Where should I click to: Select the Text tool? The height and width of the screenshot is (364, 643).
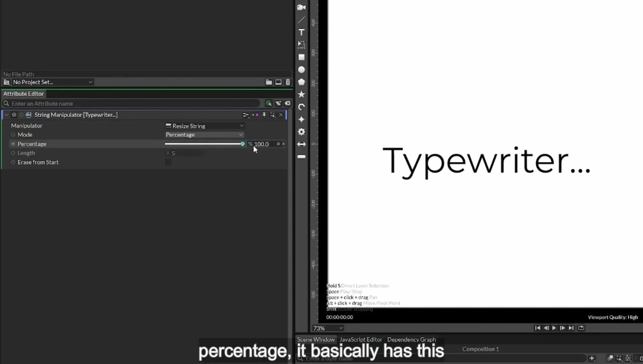(x=301, y=32)
